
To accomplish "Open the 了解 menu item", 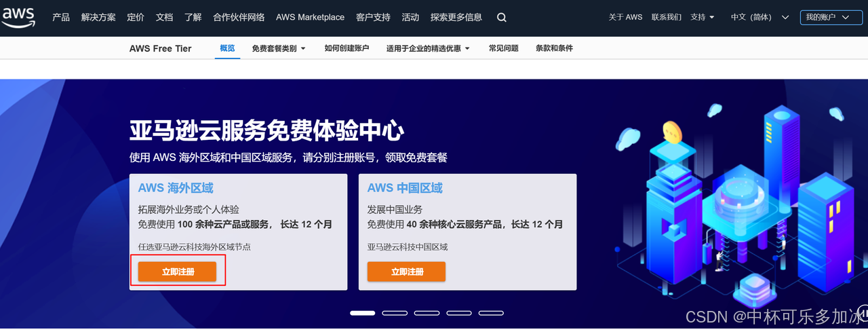I will [193, 18].
